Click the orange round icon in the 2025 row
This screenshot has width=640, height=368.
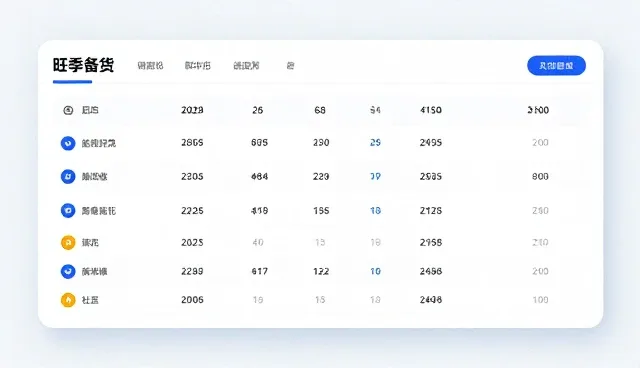pyautogui.click(x=68, y=242)
